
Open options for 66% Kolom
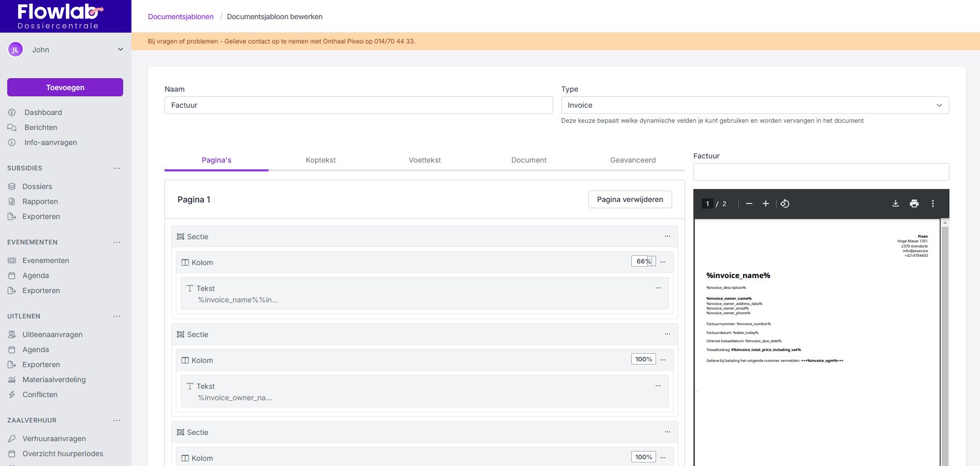[x=663, y=262]
